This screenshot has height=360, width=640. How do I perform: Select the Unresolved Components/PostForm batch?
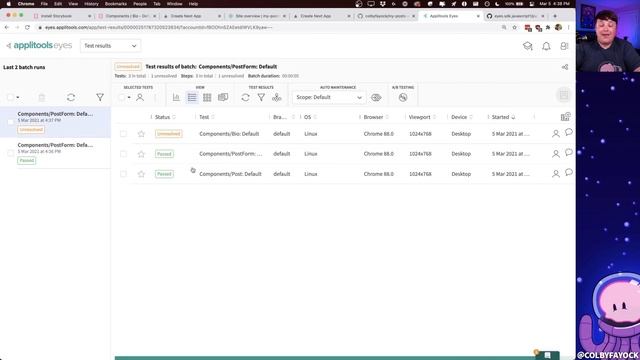[55, 122]
